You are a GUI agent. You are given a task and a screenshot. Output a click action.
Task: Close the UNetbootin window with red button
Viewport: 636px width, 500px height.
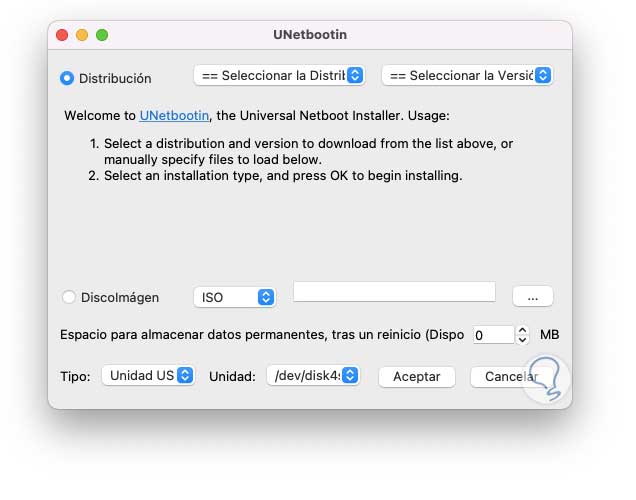pyautogui.click(x=62, y=35)
